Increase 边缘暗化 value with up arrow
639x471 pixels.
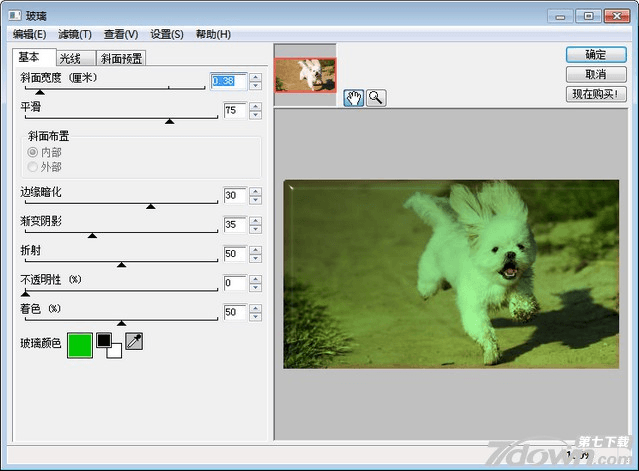click(255, 191)
